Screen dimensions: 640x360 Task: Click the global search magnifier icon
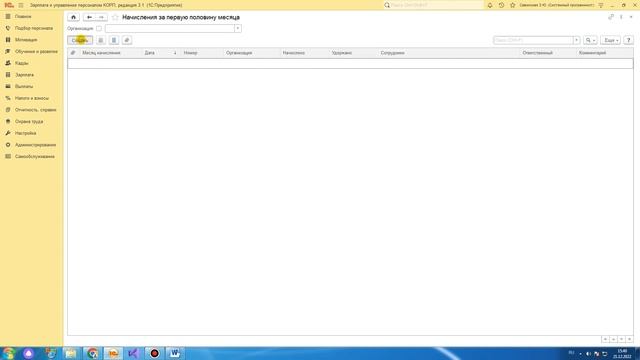(387, 5)
